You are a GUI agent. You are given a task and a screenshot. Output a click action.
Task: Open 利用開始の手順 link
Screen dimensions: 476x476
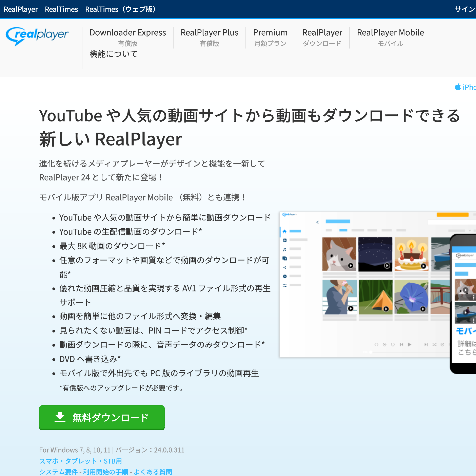click(106, 472)
